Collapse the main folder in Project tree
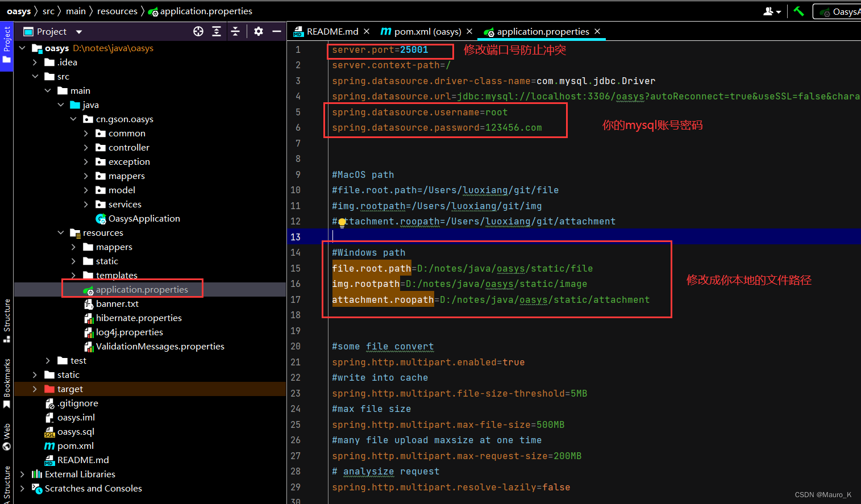The width and height of the screenshot is (861, 504). [x=48, y=90]
